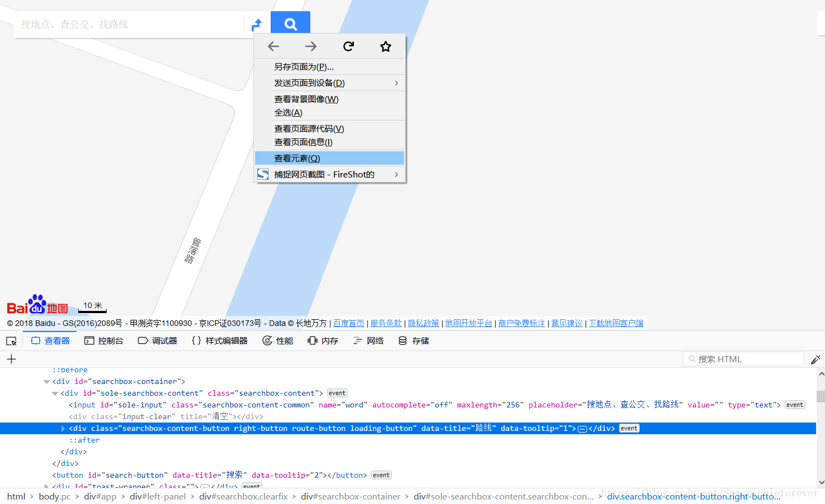Click the 下载地图客户端 footer link

(x=616, y=323)
